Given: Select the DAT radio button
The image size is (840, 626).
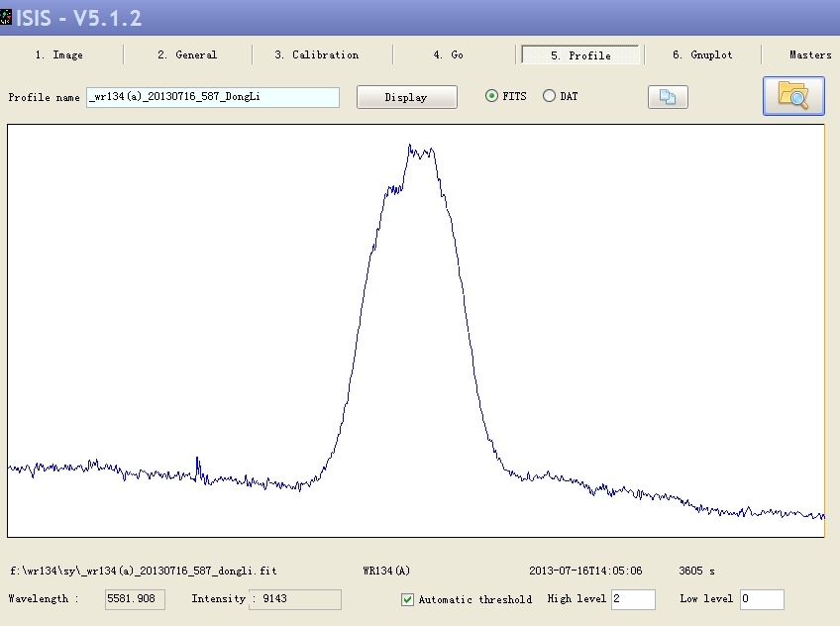Looking at the screenshot, I should (549, 97).
